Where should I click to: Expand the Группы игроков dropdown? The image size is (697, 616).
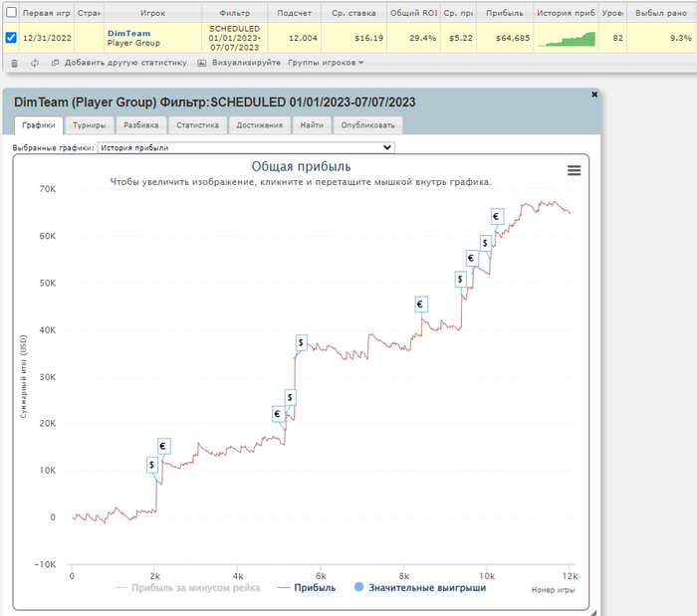click(326, 63)
